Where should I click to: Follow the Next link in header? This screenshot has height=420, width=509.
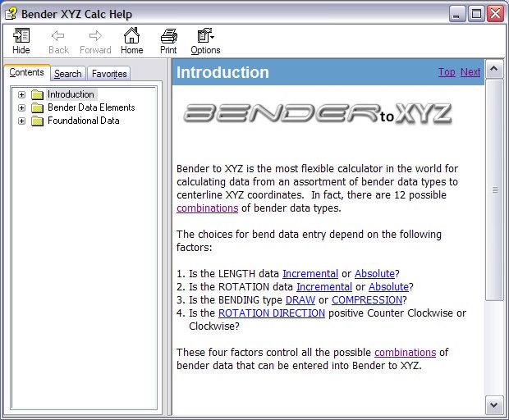[x=470, y=72]
